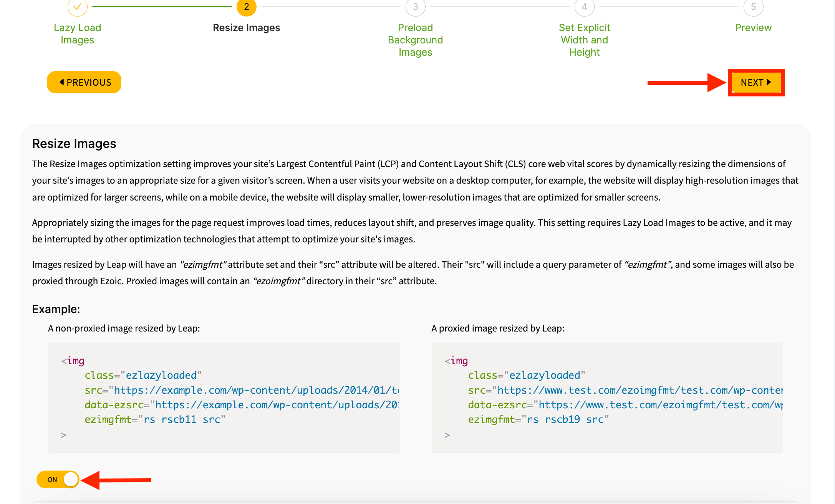Open the Preview step label
This screenshot has height=504, width=835.
pos(753,28)
